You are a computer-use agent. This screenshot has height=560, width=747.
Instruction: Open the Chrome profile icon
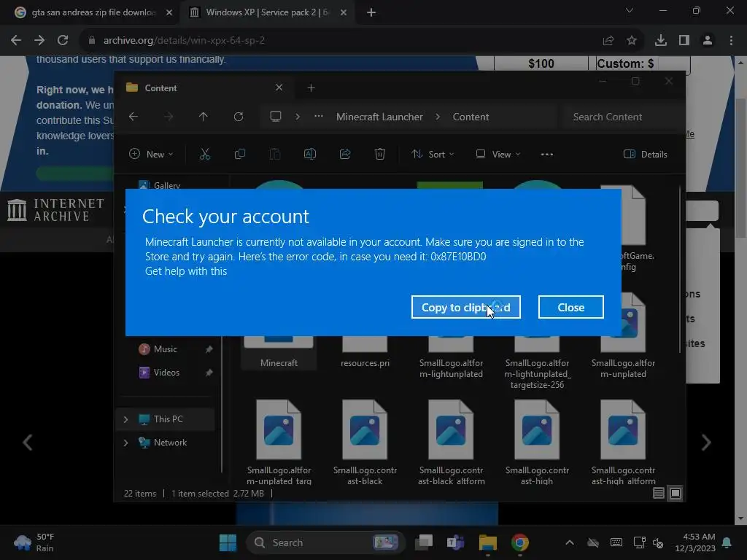click(x=708, y=41)
